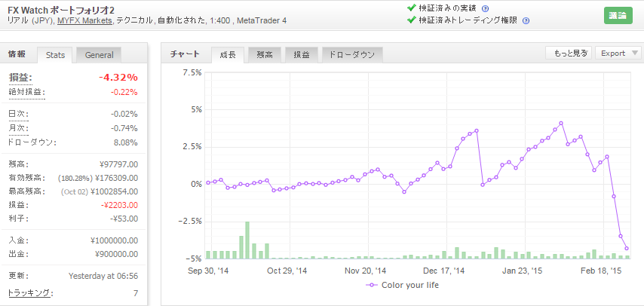Click the ¥97797.00 balance value
Viewport: 644px width, 306px height.
pos(118,165)
